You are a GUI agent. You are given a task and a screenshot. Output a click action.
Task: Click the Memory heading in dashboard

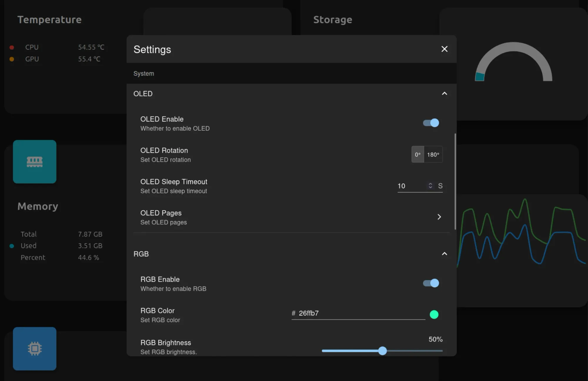38,206
